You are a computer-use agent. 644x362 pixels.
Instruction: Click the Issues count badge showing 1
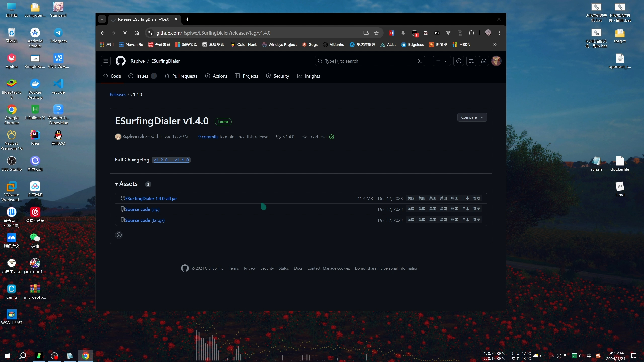(x=154, y=76)
